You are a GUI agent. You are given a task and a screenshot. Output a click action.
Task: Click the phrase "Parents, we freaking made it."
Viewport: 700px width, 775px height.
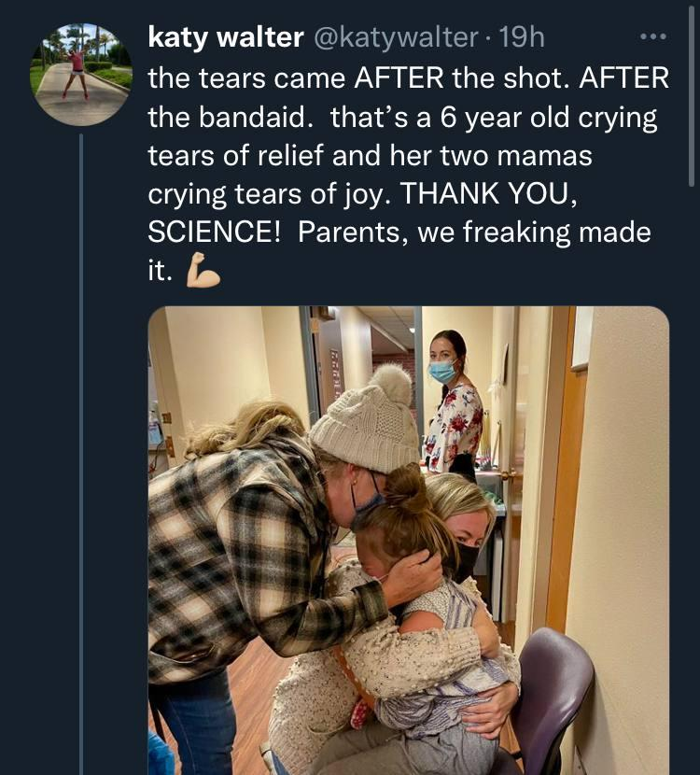pyautogui.click(x=474, y=233)
